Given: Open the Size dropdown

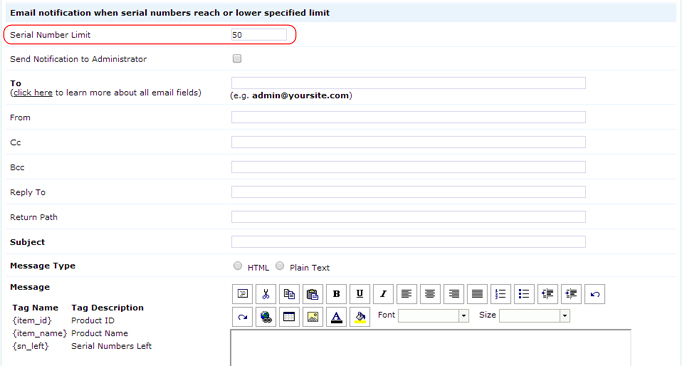Looking at the screenshot, I should click(x=534, y=316).
